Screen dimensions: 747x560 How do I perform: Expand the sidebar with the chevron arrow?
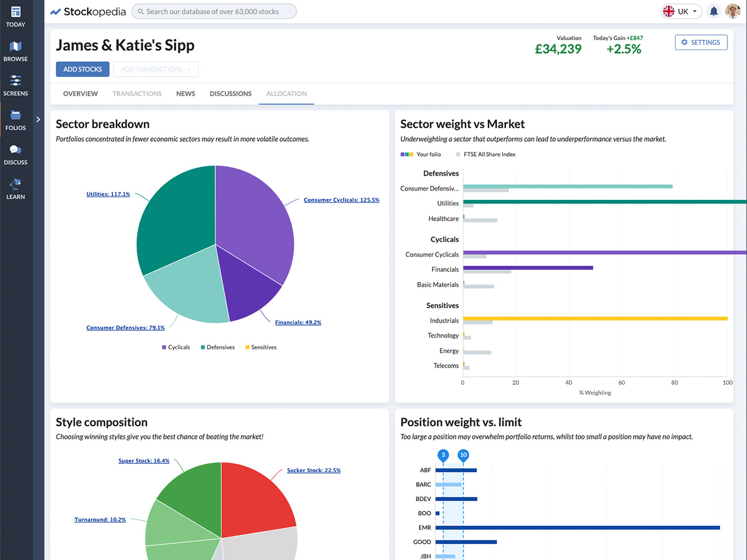point(38,119)
